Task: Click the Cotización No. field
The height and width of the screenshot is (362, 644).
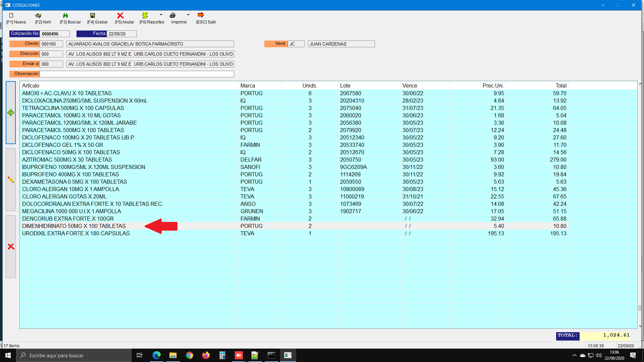Action: pyautogui.click(x=55, y=34)
